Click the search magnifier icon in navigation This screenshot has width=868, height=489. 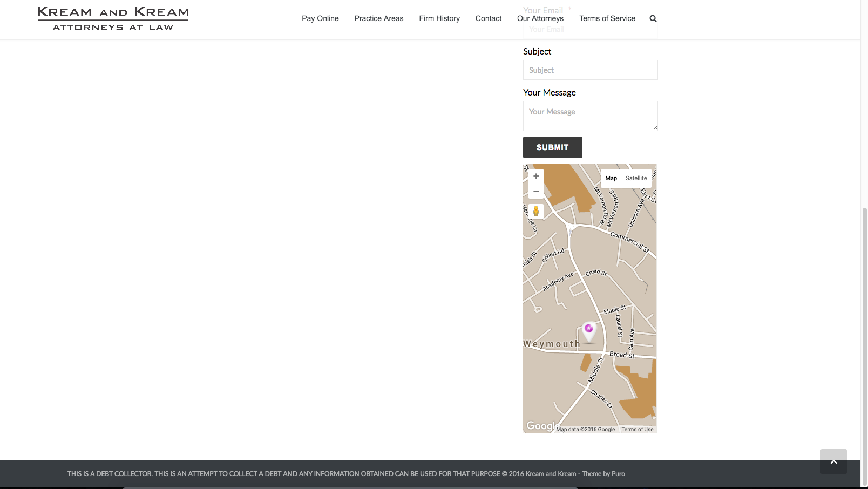(x=653, y=19)
